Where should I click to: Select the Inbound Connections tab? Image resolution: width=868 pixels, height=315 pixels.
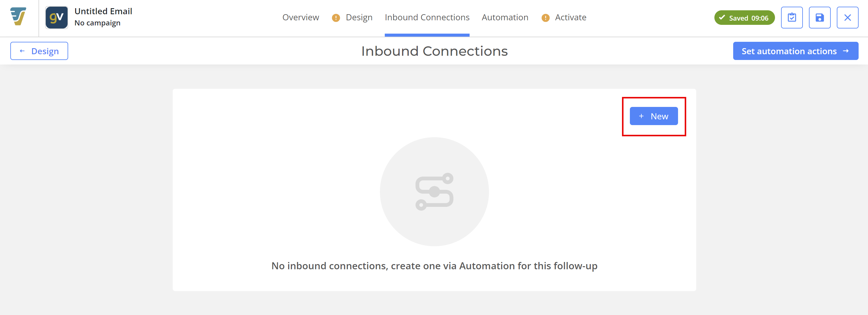tap(427, 18)
